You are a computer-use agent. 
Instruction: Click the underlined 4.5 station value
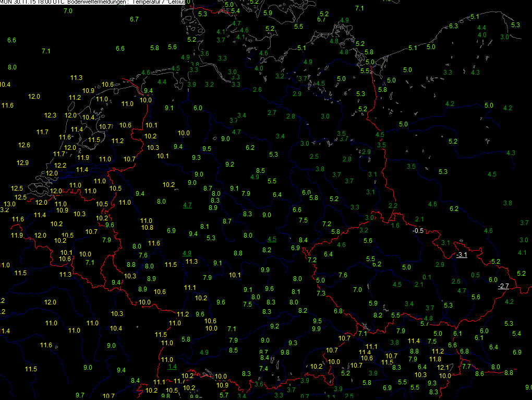271,239
